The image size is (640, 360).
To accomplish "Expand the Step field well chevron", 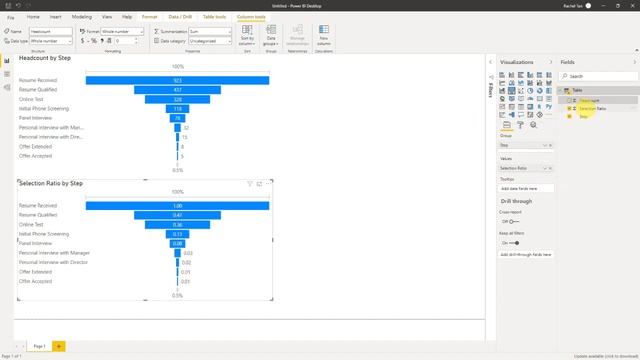I will [x=544, y=145].
